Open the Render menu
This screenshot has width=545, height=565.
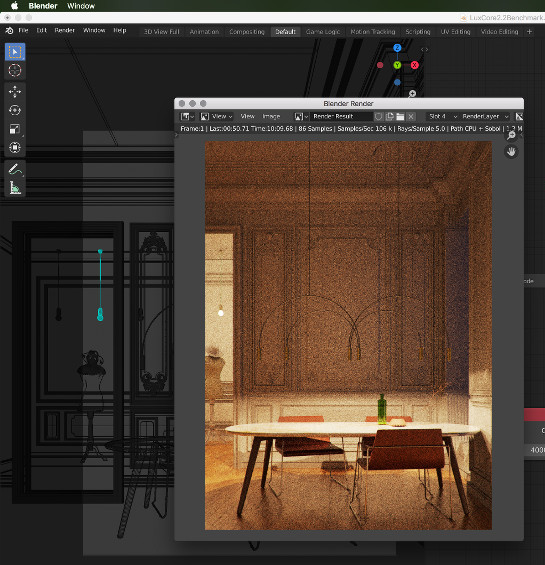(65, 31)
